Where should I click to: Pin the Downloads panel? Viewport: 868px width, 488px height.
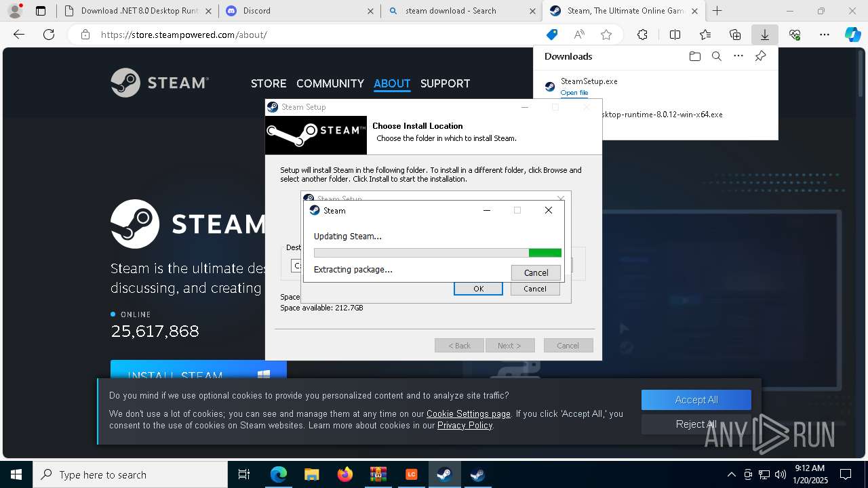click(x=760, y=56)
